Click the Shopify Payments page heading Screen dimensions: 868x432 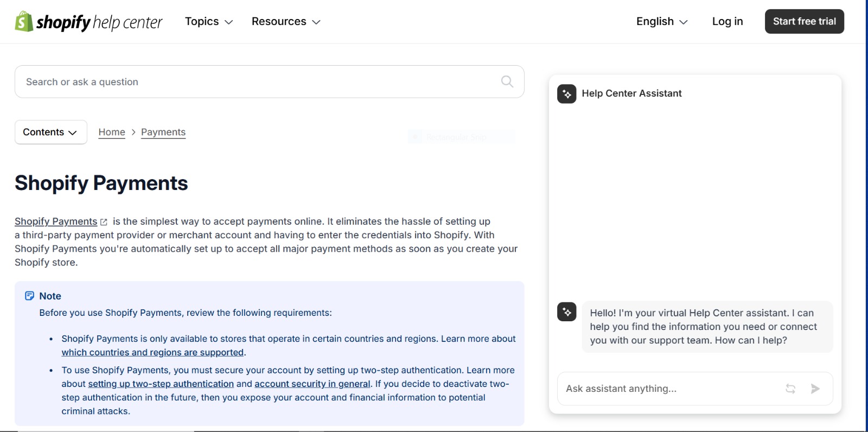(101, 183)
